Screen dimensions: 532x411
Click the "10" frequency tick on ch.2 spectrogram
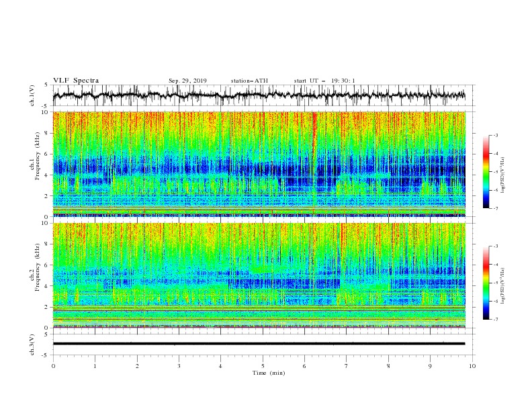point(45,224)
